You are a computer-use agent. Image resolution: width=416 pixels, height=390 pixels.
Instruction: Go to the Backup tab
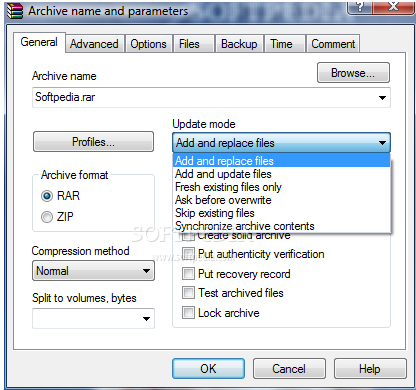239,44
